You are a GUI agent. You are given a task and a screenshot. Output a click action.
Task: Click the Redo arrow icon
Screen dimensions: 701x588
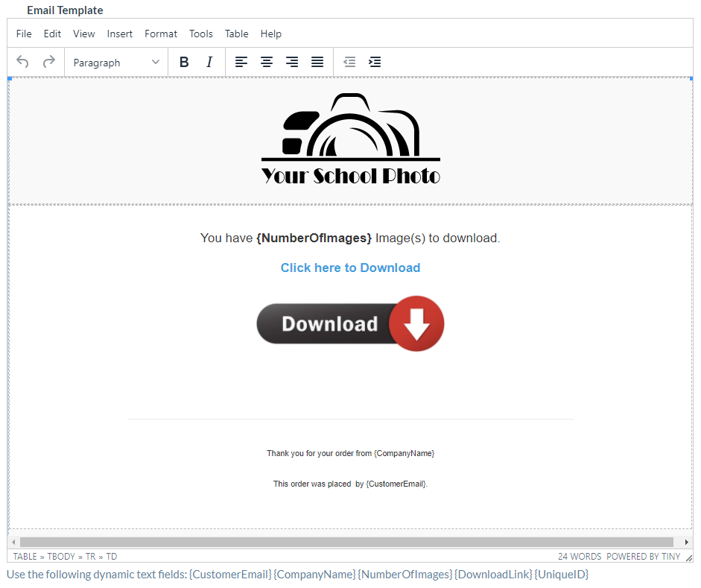tap(49, 62)
